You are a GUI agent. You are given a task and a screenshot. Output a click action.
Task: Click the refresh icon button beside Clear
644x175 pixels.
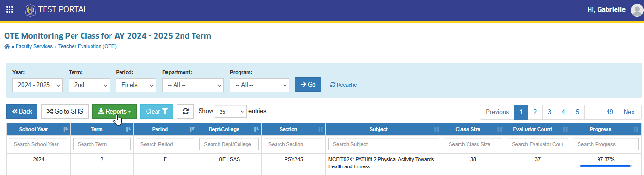click(185, 112)
